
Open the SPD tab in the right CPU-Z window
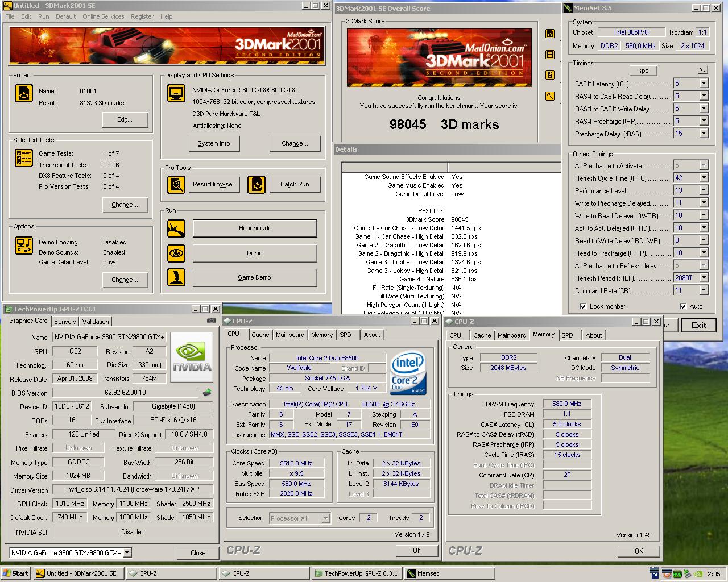567,335
